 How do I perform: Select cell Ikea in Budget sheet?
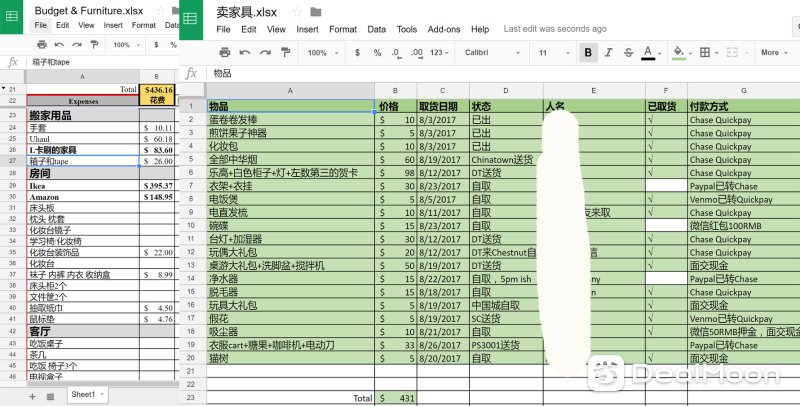[x=82, y=186]
